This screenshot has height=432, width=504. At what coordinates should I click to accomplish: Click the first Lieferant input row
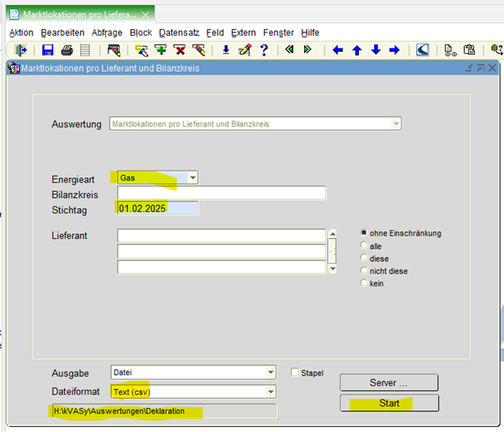[222, 236]
